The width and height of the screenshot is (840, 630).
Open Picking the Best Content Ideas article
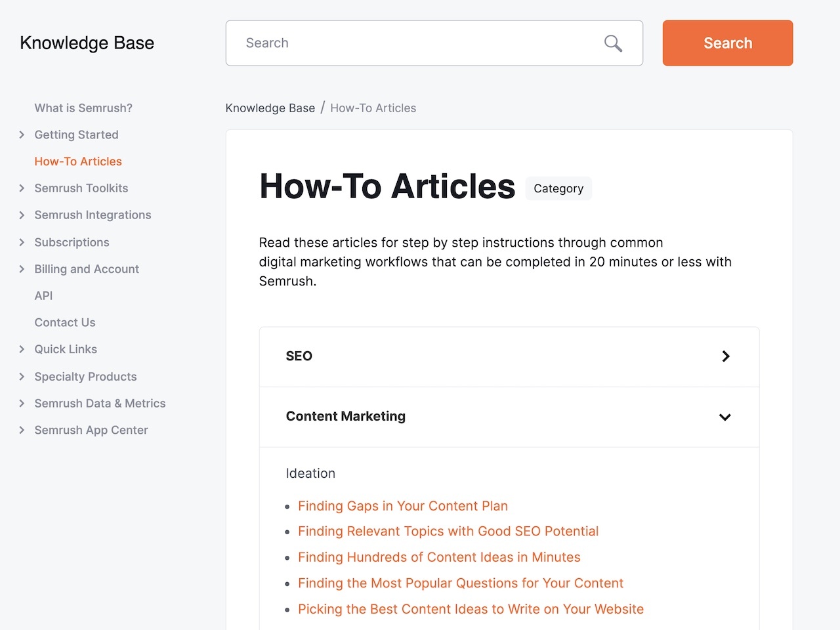pyautogui.click(x=471, y=609)
